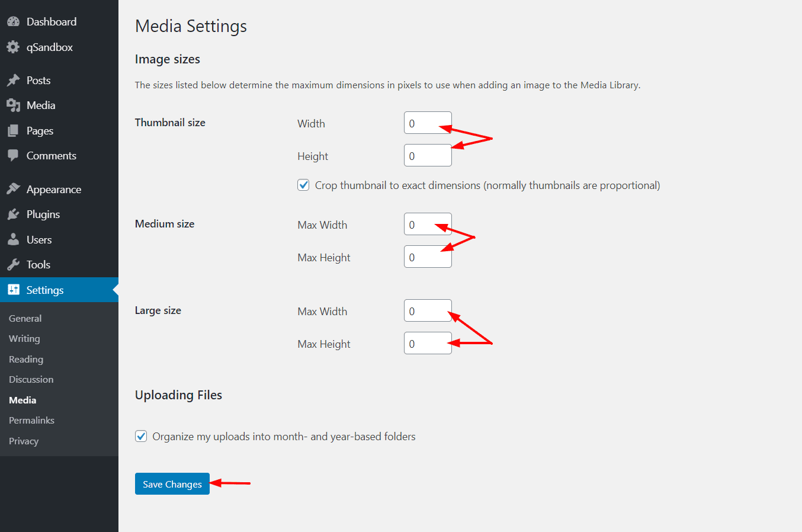Screen dimensions: 802x532
Task: Open Comments using the speech bubble icon
Action: 13,156
